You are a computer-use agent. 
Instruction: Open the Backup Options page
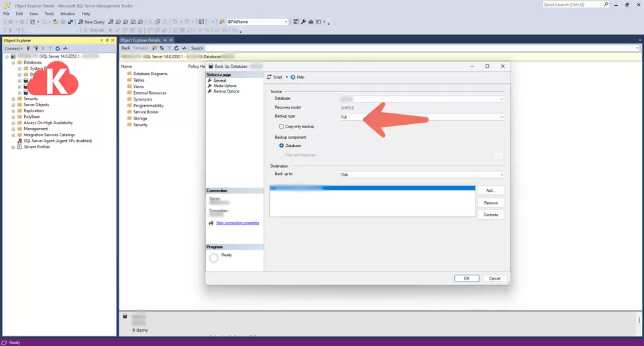pyautogui.click(x=225, y=91)
